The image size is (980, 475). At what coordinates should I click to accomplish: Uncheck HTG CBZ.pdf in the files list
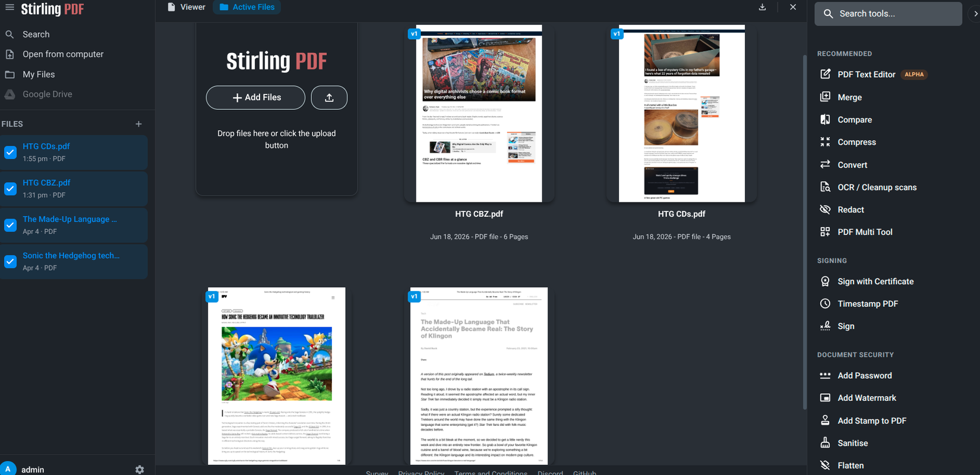point(10,189)
